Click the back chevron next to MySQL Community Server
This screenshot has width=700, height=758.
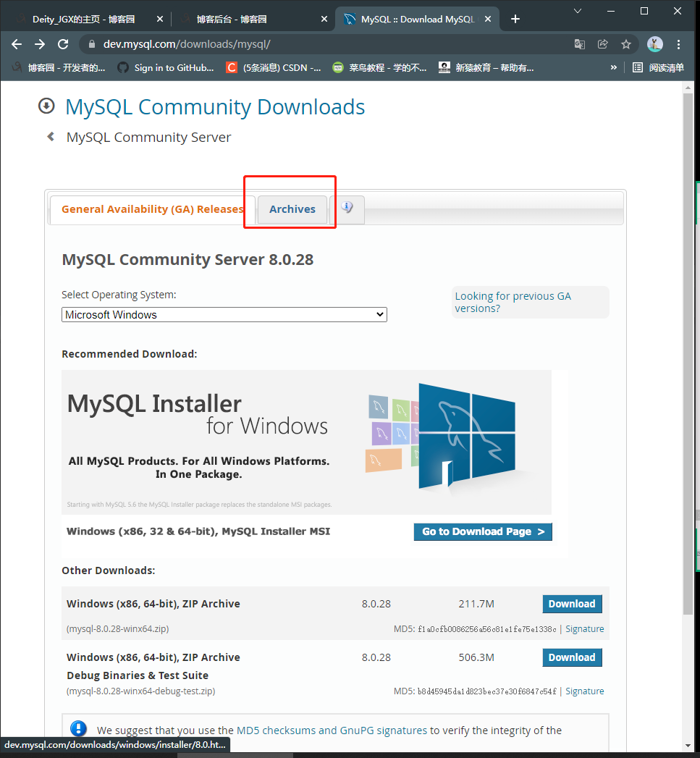tap(50, 137)
